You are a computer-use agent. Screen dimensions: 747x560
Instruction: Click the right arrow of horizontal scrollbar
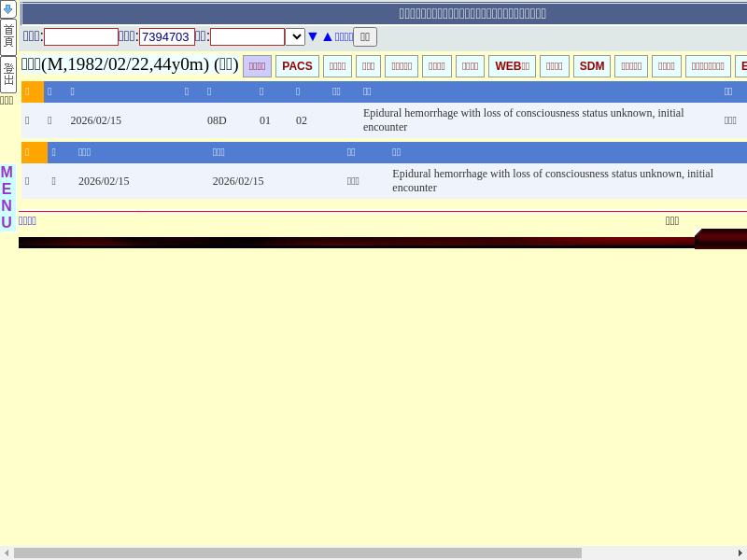pyautogui.click(x=740, y=553)
